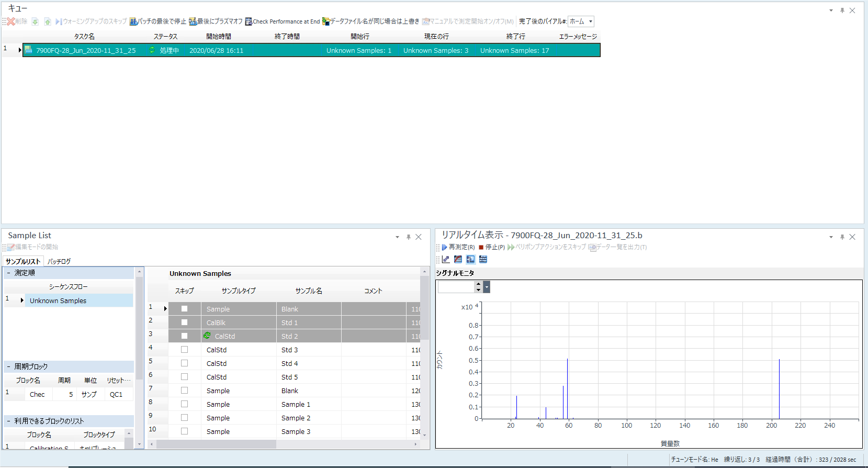The image size is (868, 468).
Task: Click the spectrum lines view icon
Action: coord(458,259)
